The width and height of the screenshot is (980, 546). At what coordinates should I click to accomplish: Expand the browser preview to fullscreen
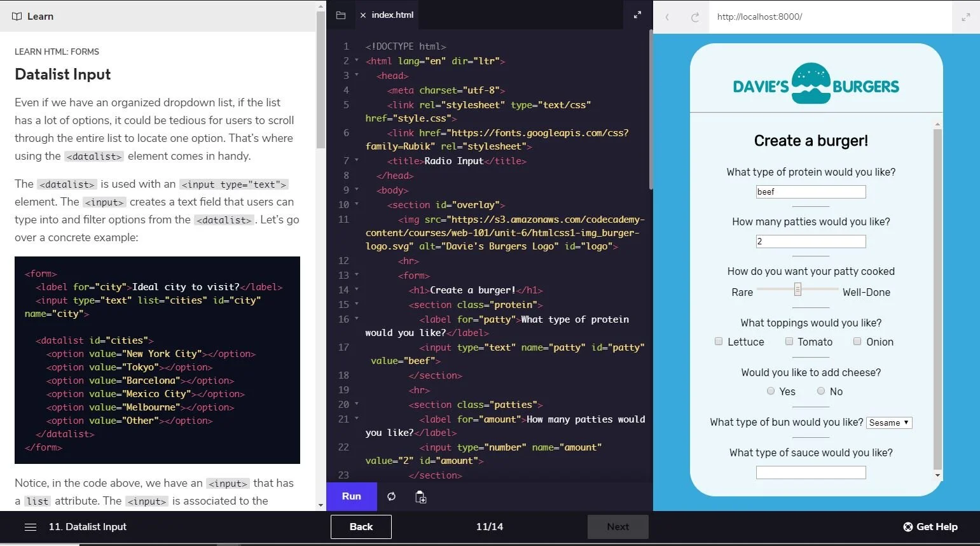pyautogui.click(x=965, y=17)
